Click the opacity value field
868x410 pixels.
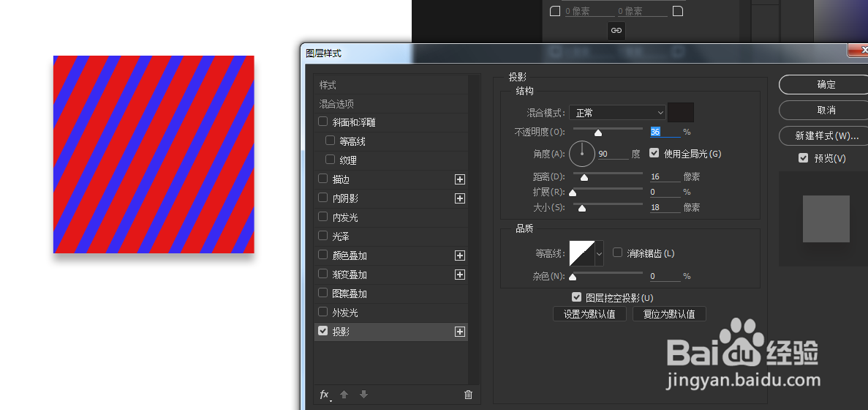click(665, 132)
